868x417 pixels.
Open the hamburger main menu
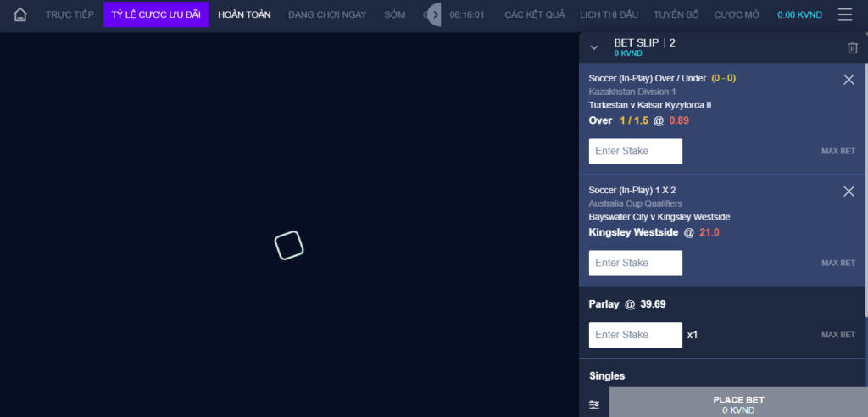click(x=845, y=14)
